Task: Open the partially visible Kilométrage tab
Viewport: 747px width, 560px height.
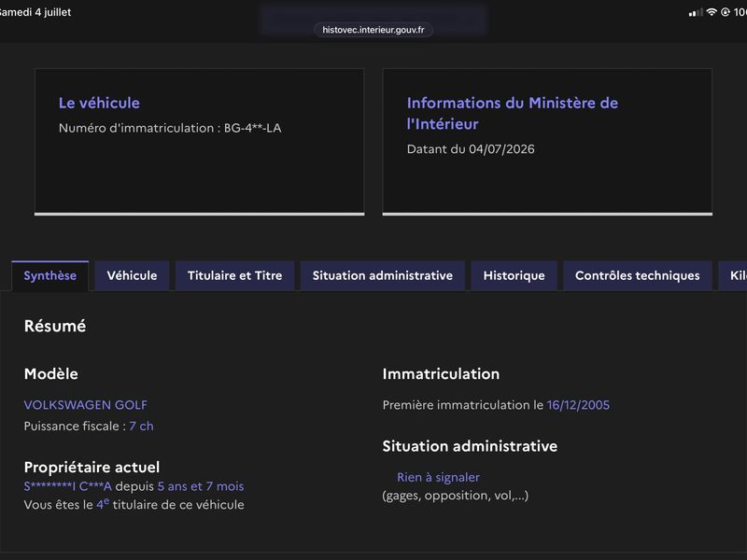Action: click(x=733, y=275)
